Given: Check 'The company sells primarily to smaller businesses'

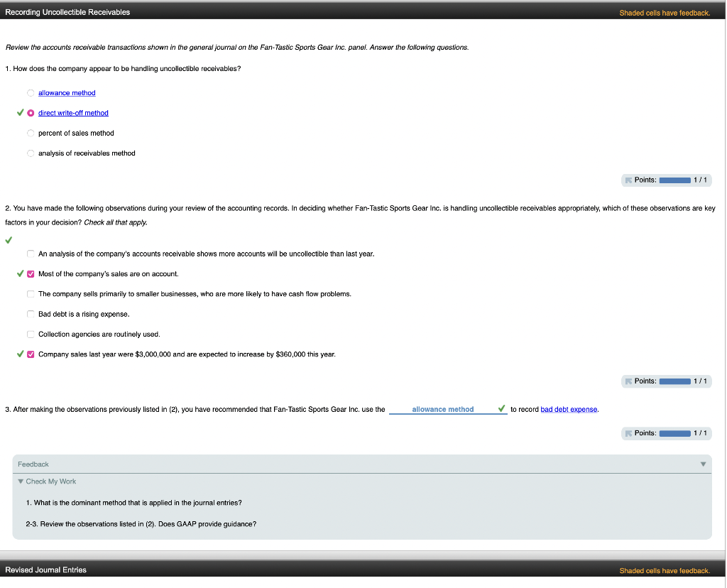Looking at the screenshot, I should point(31,294).
